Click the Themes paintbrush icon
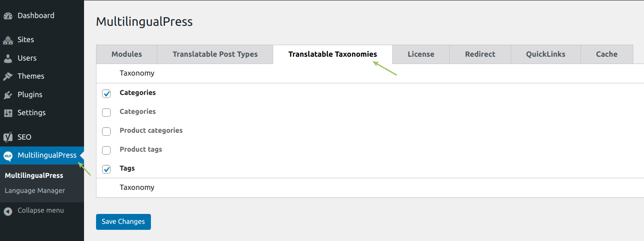Screen dimensions: 644x241 (8, 76)
